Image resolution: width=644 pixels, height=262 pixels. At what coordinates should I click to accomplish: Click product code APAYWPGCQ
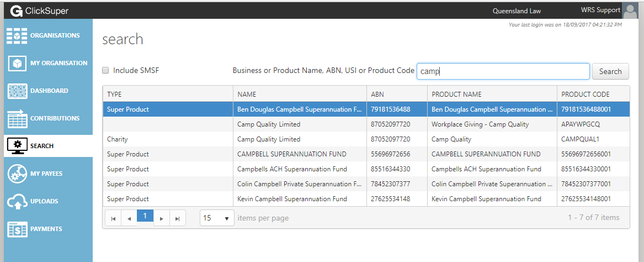coord(582,124)
